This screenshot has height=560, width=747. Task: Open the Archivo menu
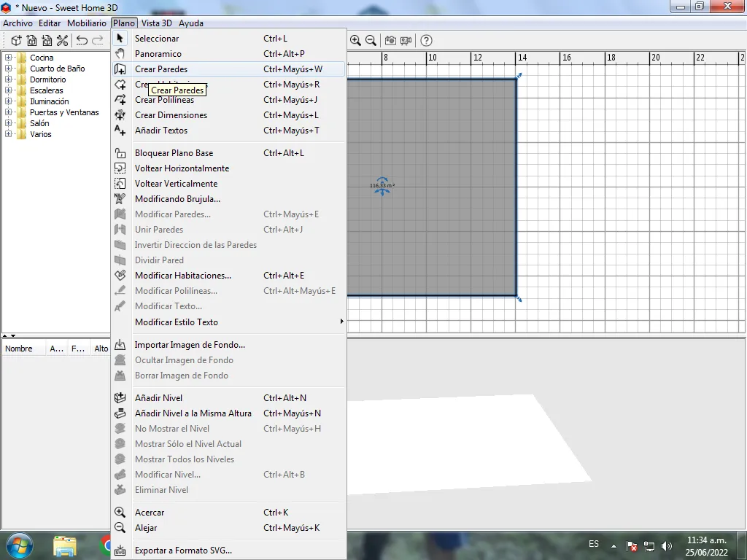[18, 23]
